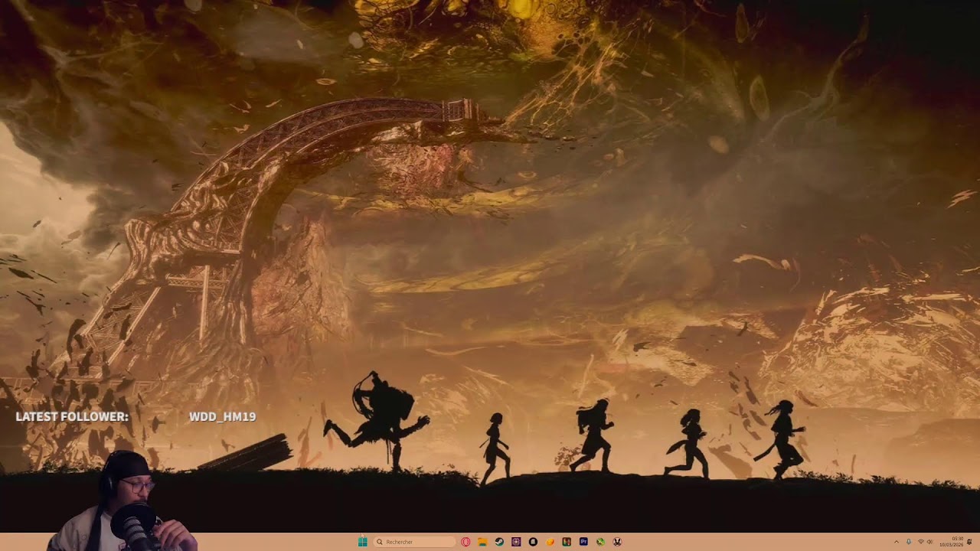Click the Rechercher taskbar search box
The image size is (980, 551).
414,542
